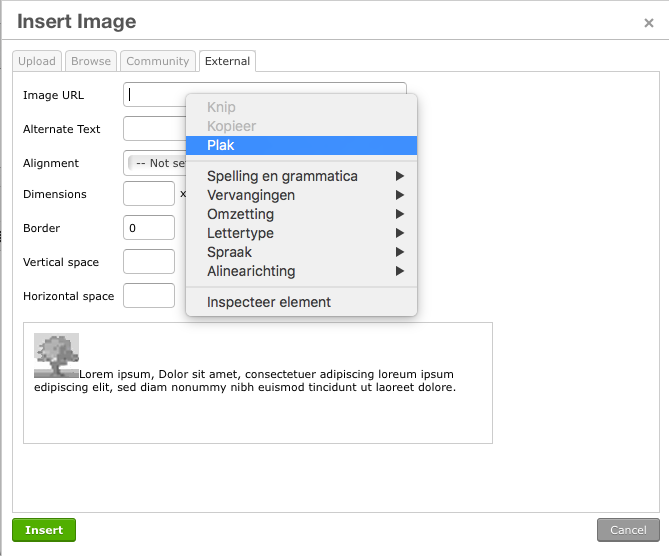Screen dimensions: 669x556
Task: Click the Border value field
Action: [149, 228]
